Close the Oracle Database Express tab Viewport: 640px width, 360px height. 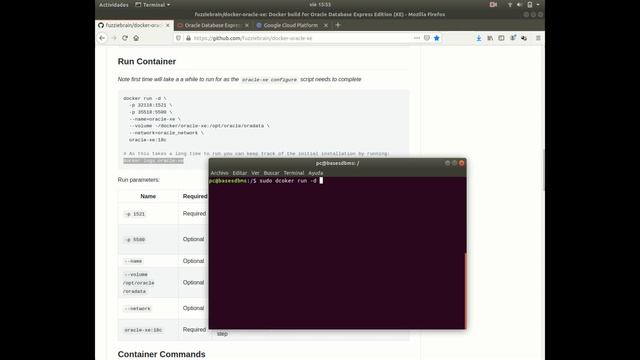[x=247, y=25]
